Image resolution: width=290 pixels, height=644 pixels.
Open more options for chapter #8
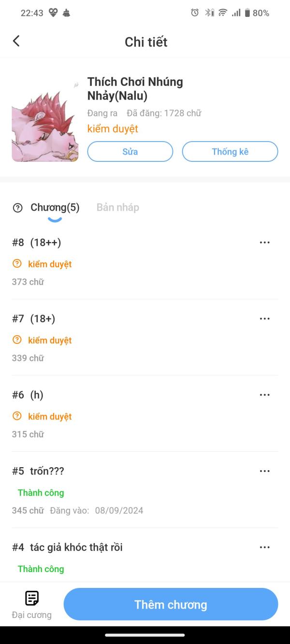[x=264, y=243]
